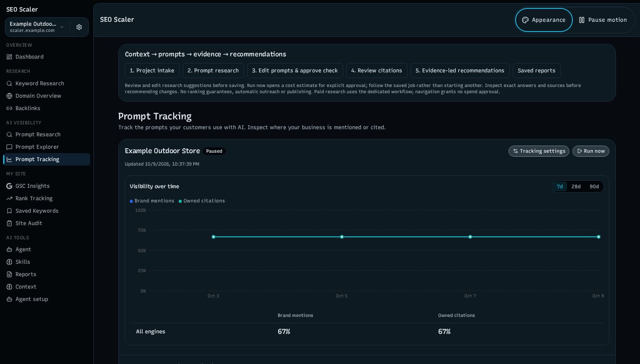
Task: Click the Saved Keywords bookmark icon
Action: coord(9,211)
